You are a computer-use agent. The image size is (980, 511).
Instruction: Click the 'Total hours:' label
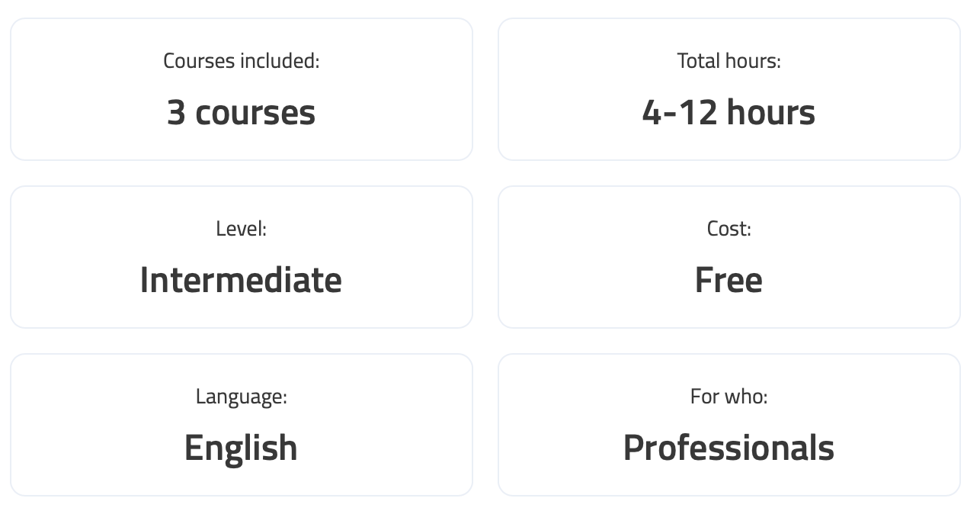729,61
